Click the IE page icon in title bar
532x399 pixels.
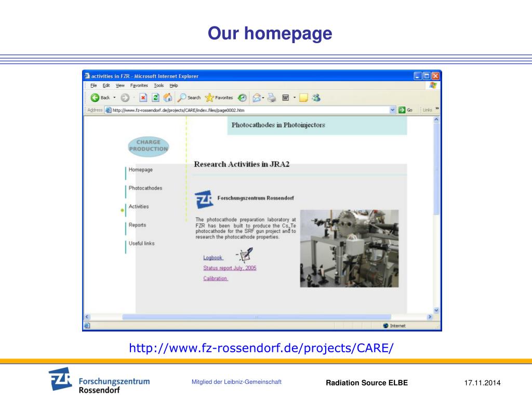(x=87, y=76)
